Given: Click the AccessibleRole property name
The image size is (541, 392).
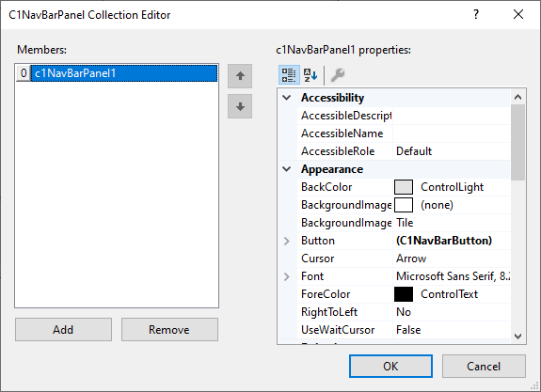Looking at the screenshot, I should (338, 151).
